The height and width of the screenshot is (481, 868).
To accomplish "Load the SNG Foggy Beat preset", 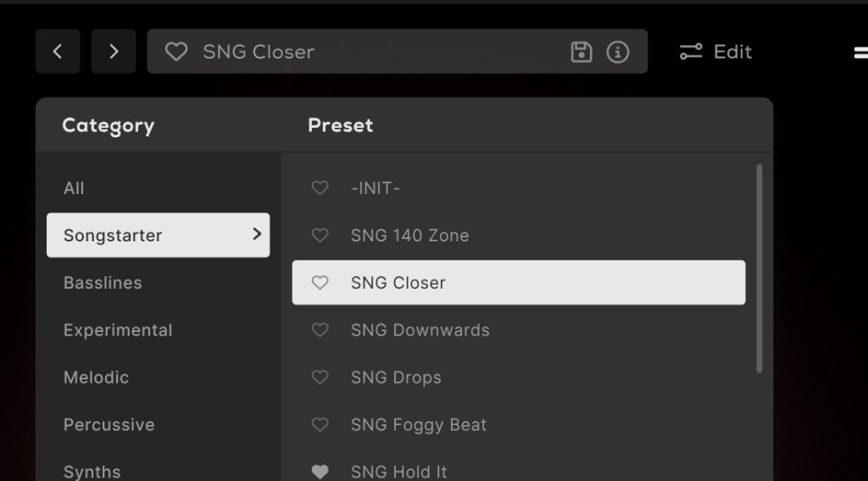I will tap(419, 425).
